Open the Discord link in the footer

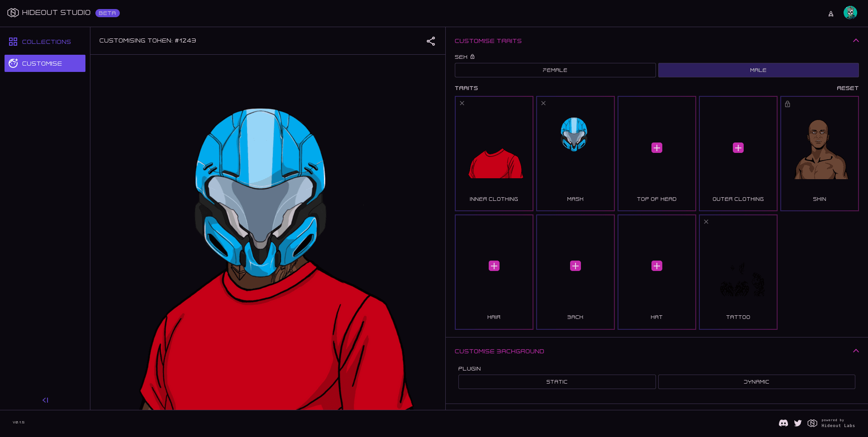(x=783, y=423)
